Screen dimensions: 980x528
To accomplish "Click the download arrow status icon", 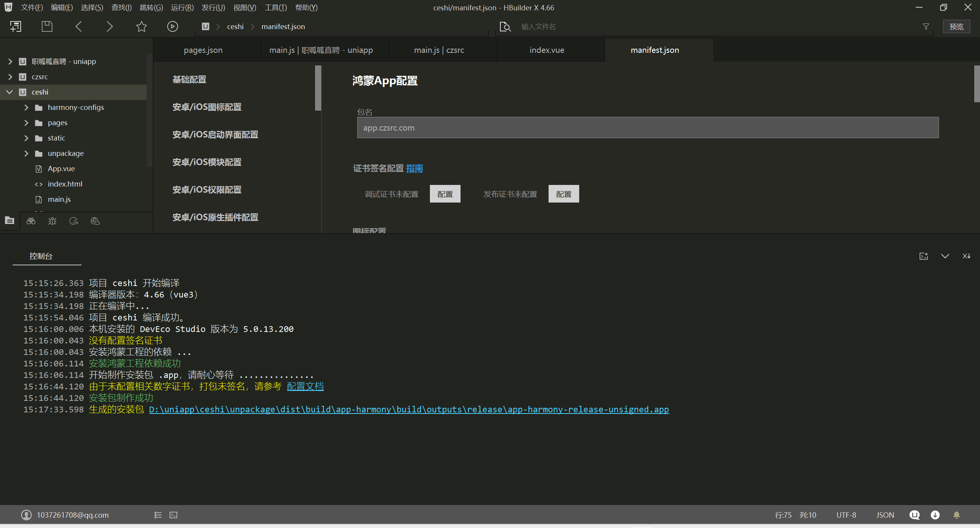I will click(935, 515).
